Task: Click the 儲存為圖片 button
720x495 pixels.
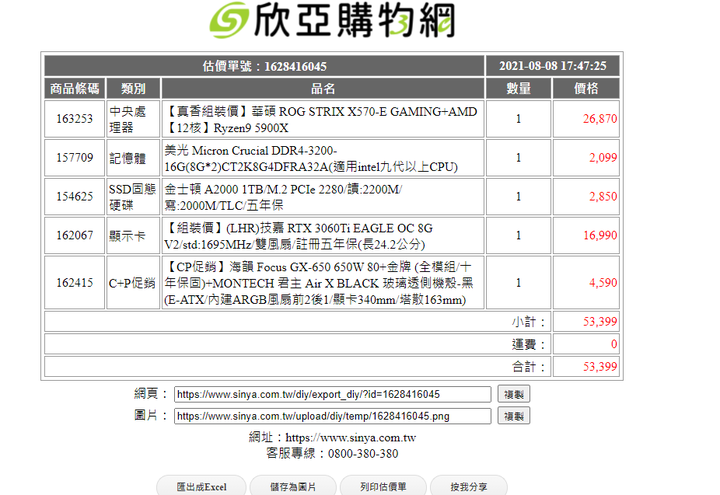Action: coord(293,486)
